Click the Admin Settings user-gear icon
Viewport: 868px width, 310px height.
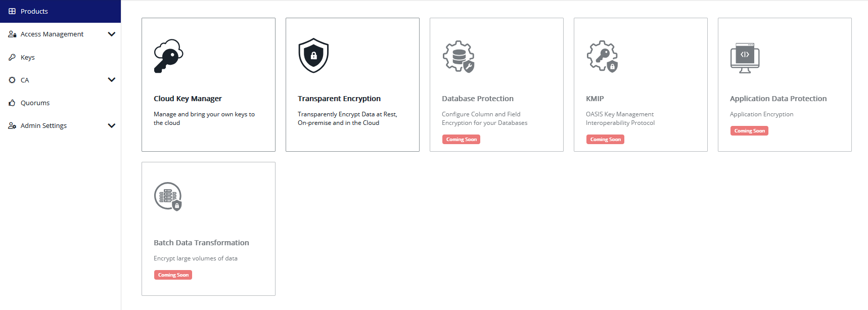[12, 125]
